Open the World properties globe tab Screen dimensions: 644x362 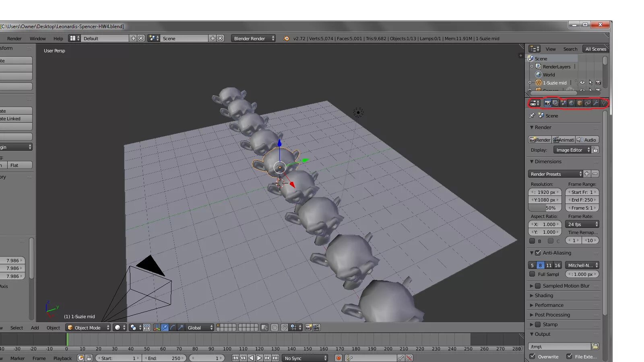(572, 103)
